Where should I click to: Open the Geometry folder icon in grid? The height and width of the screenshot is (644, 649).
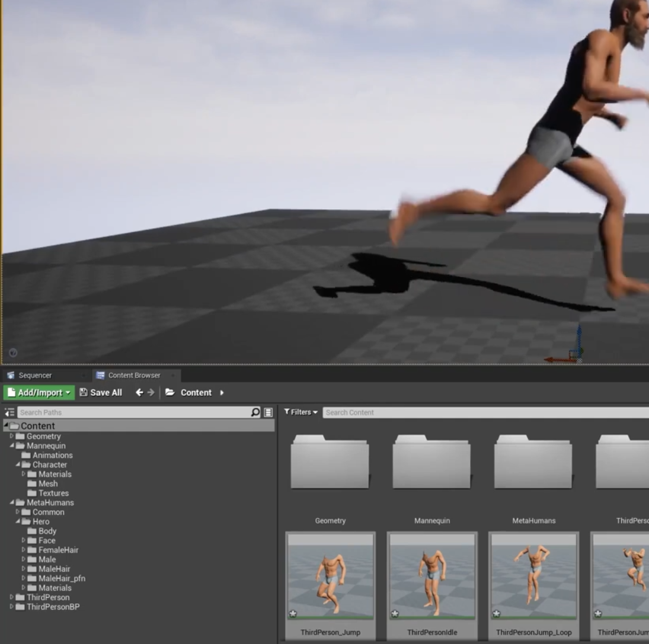pyautogui.click(x=330, y=462)
